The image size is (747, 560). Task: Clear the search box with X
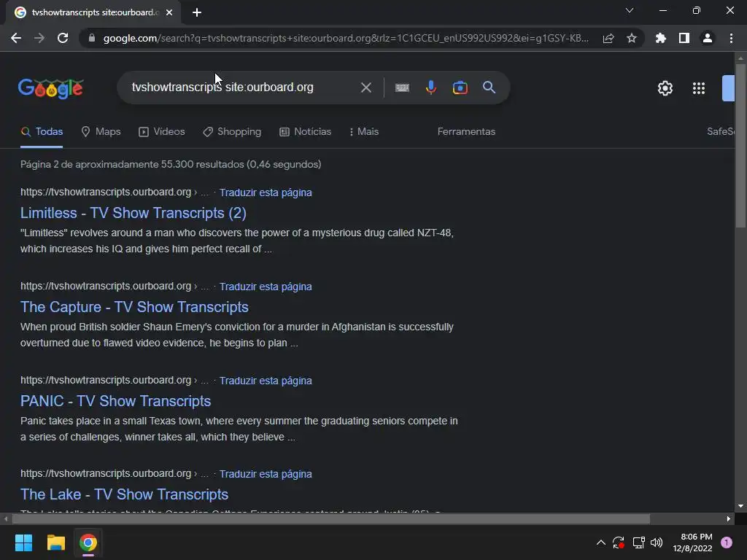pyautogui.click(x=366, y=87)
